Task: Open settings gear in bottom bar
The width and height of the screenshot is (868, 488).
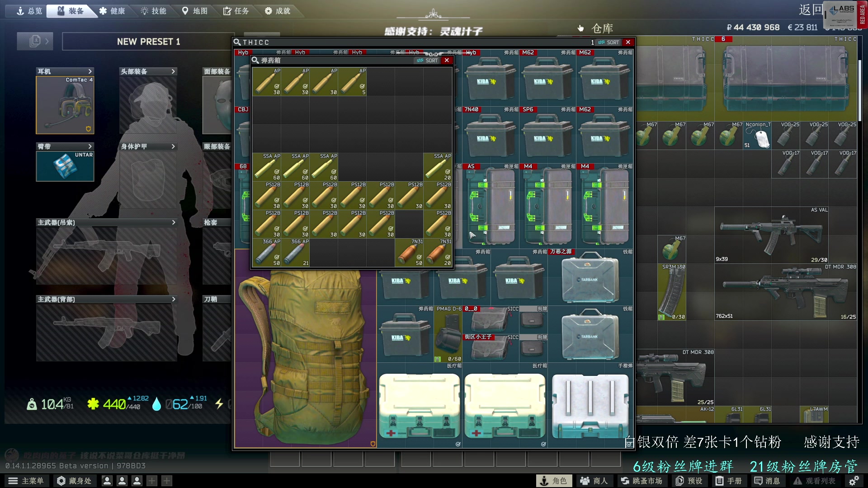Action: 854,481
